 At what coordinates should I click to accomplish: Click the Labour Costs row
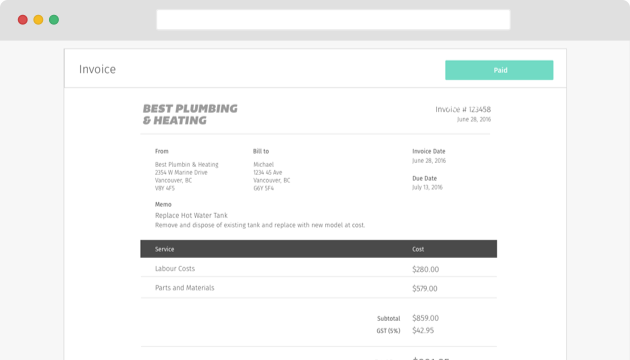pyautogui.click(x=319, y=268)
